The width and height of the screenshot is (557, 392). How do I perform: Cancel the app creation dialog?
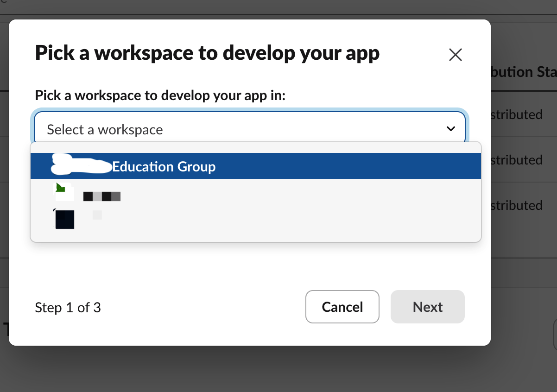(x=342, y=307)
